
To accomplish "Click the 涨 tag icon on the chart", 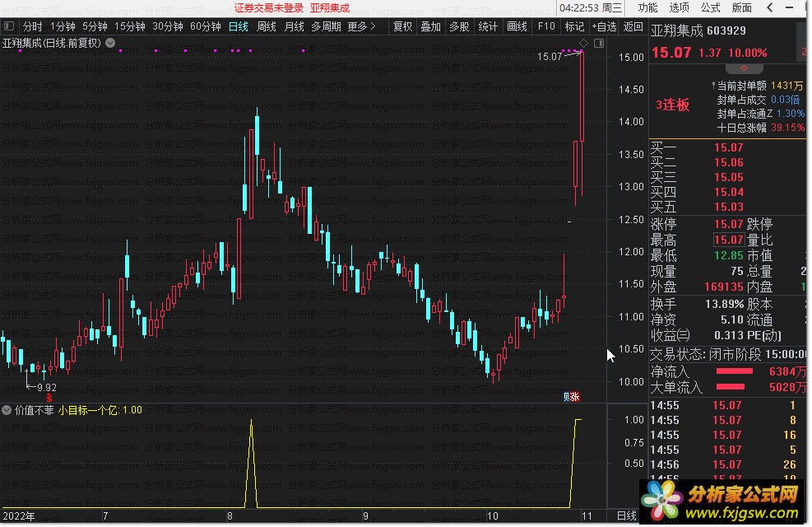I will [x=575, y=397].
